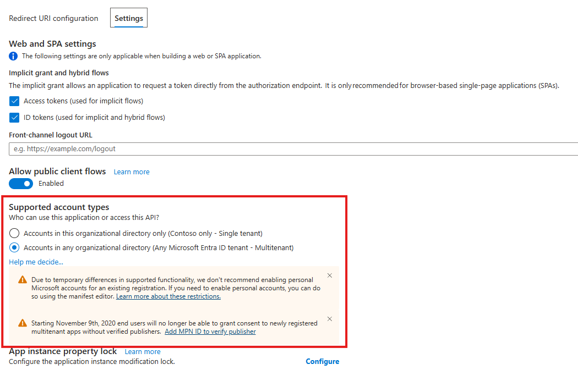The width and height of the screenshot is (578, 392).
Task: Uncheck the Access tokens checkbox
Action: click(14, 101)
